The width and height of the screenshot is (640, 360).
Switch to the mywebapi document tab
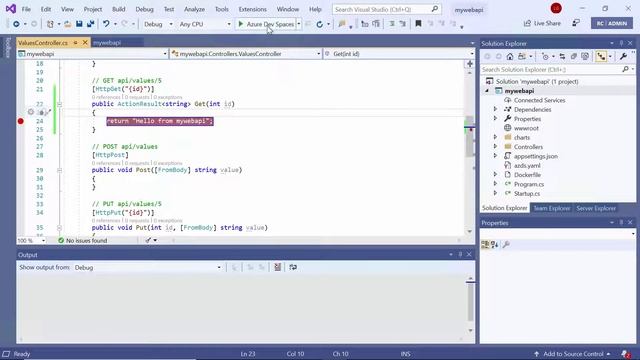(107, 42)
